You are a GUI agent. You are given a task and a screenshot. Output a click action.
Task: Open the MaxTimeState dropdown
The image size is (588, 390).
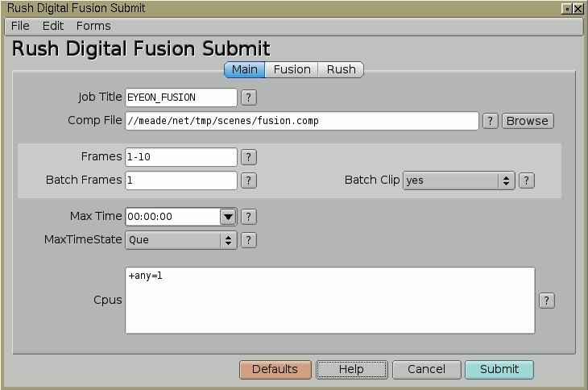(x=181, y=240)
